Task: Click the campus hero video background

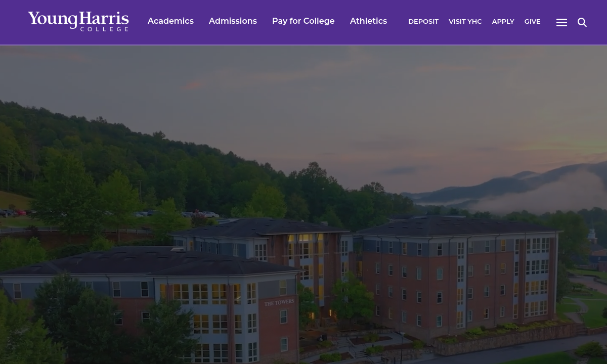Action: point(303,204)
